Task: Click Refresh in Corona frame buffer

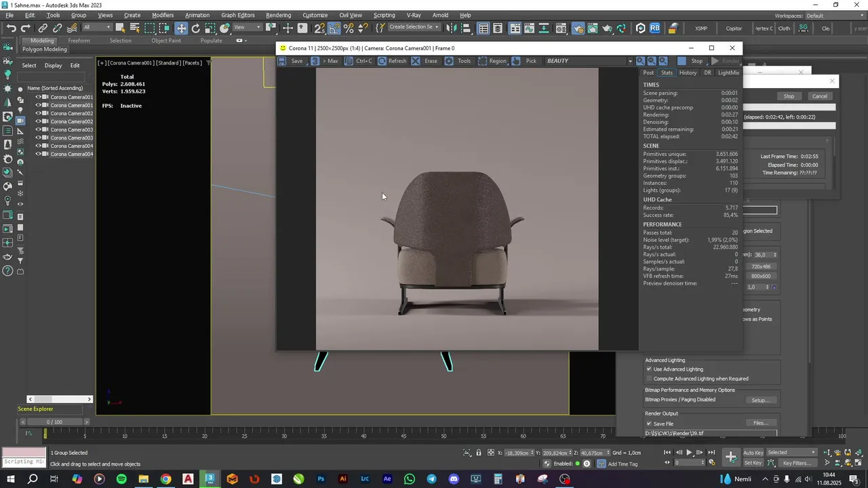Action: [x=392, y=61]
